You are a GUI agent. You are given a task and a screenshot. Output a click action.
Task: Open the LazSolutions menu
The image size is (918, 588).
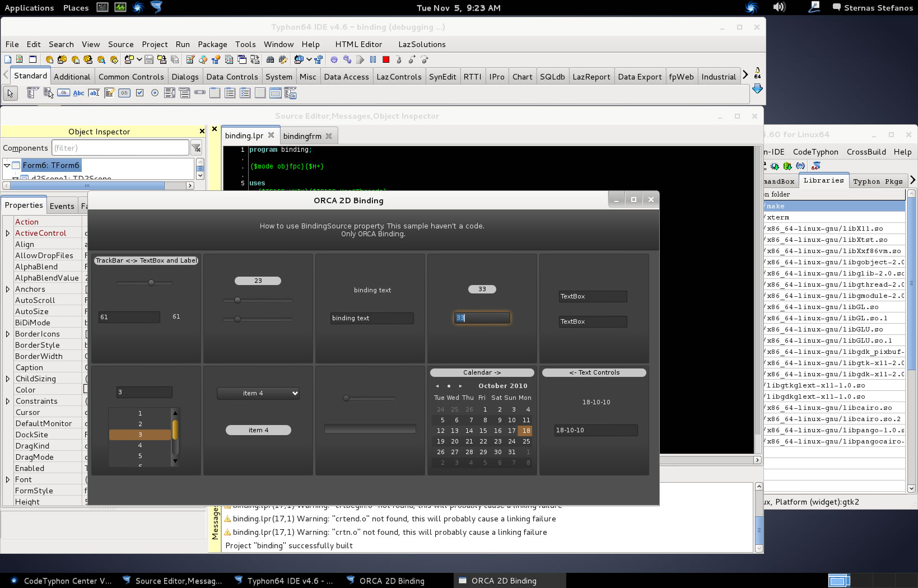[x=422, y=44]
